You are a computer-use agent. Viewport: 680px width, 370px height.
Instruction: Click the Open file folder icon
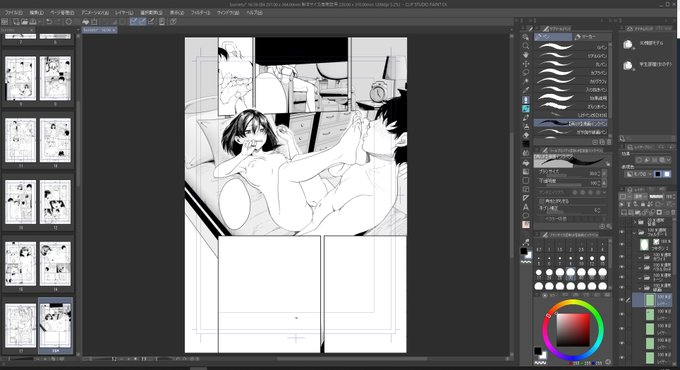(x=25, y=21)
